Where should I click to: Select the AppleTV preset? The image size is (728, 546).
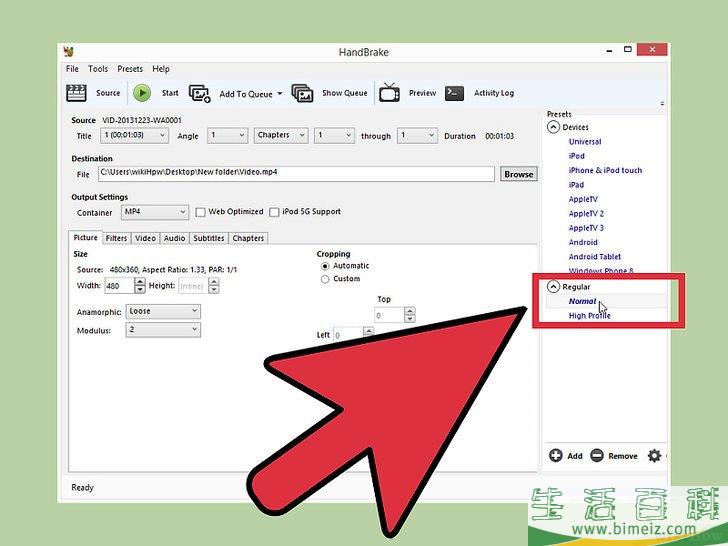[x=583, y=199]
